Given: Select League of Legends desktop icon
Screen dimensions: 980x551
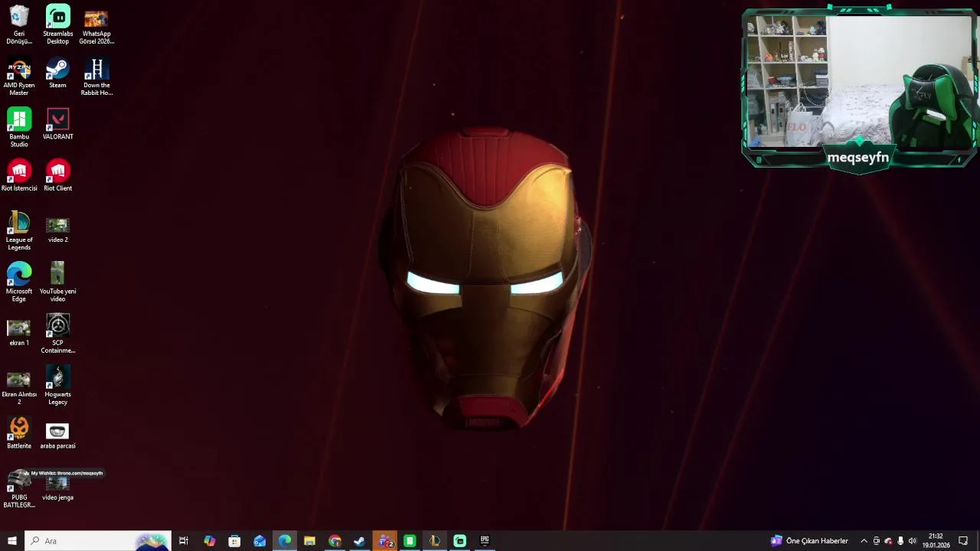Looking at the screenshot, I should (19, 231).
